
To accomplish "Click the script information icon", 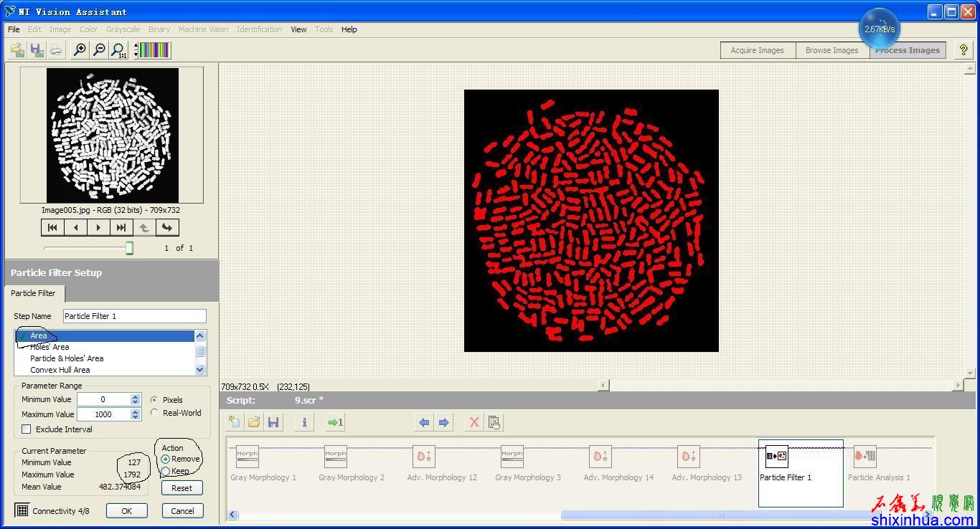I will pyautogui.click(x=304, y=422).
